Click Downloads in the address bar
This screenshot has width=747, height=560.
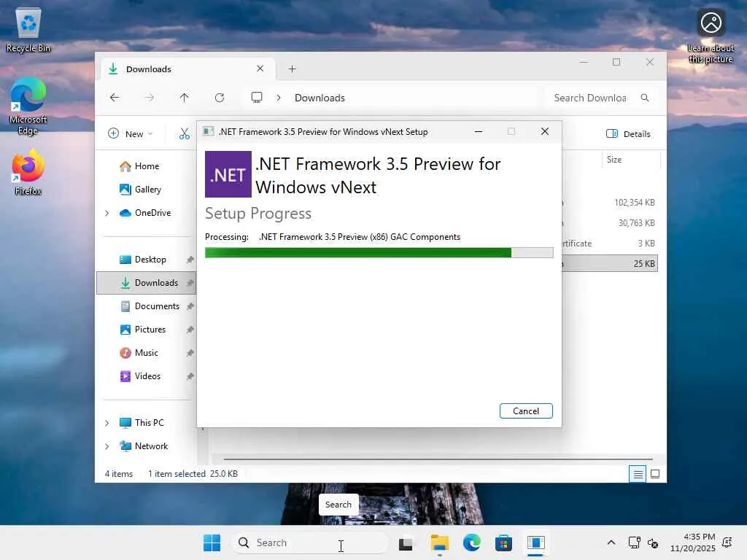point(320,98)
